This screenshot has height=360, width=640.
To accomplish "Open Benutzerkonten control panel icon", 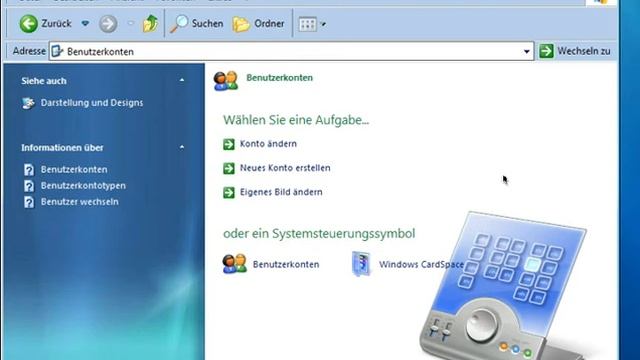I will pos(235,263).
